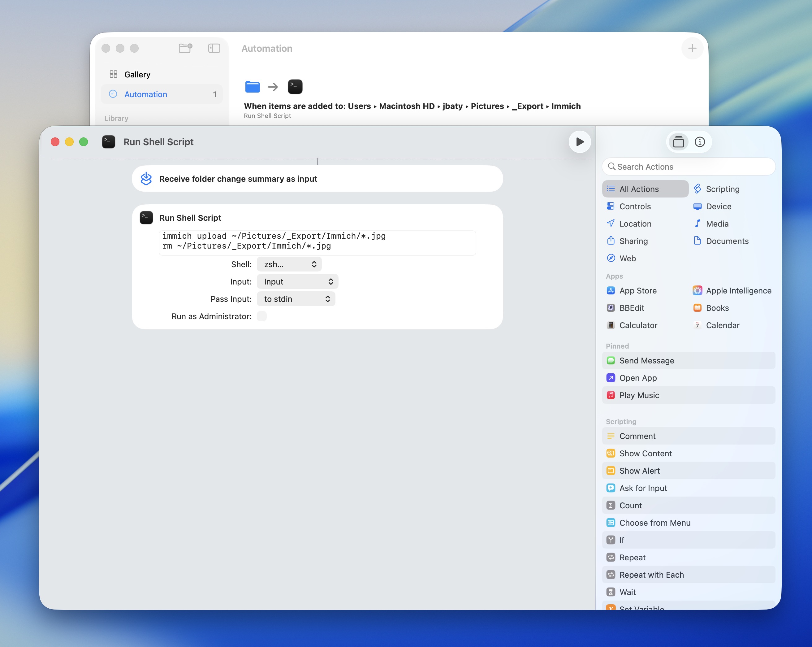Click the Receive folder change summary action
Image resolution: width=812 pixels, height=647 pixels.
click(x=317, y=179)
